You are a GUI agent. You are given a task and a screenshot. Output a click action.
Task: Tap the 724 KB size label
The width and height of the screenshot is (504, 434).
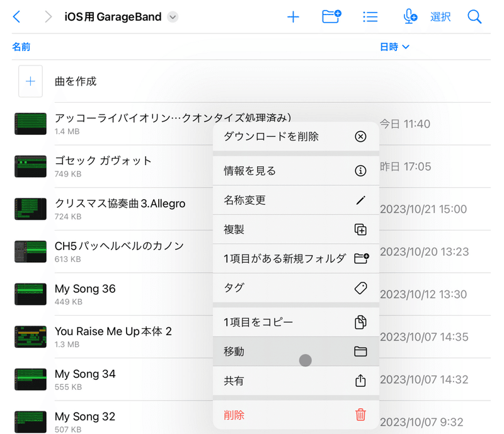click(68, 216)
